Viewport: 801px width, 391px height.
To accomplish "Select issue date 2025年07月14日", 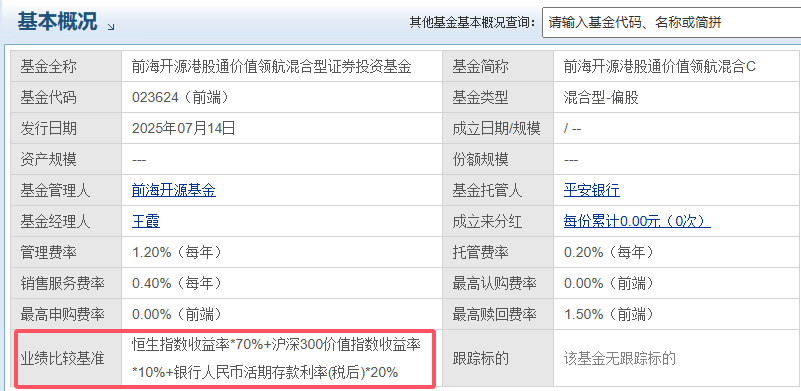I will pyautogui.click(x=183, y=128).
